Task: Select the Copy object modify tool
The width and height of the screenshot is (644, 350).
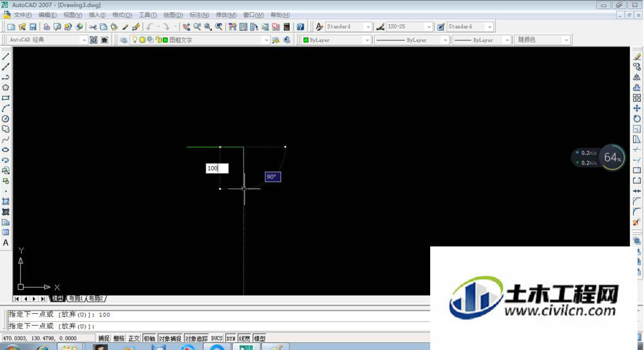Action: 637,67
